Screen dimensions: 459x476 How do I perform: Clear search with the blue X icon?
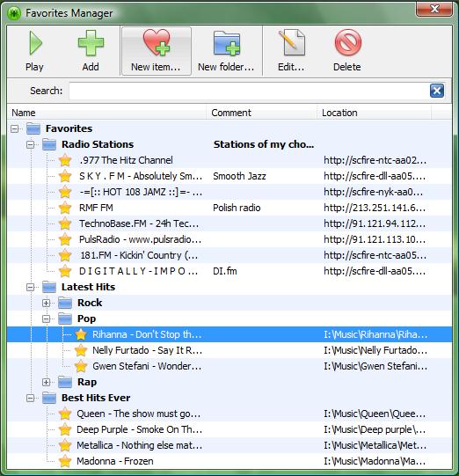(437, 91)
